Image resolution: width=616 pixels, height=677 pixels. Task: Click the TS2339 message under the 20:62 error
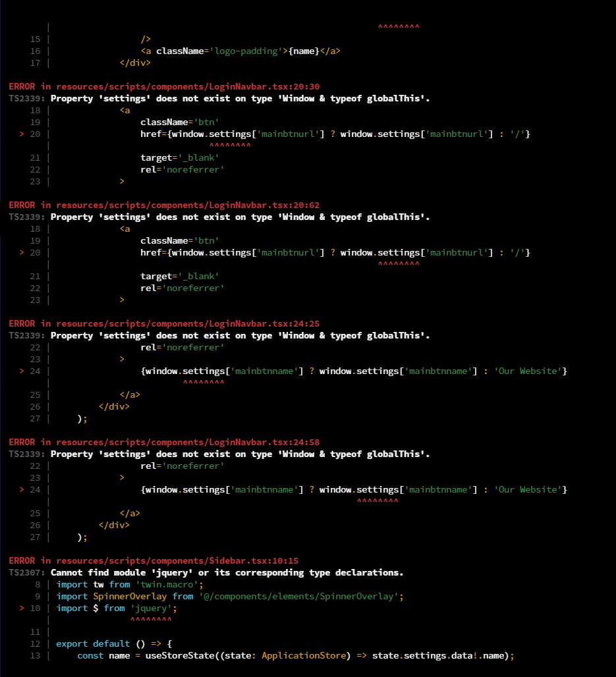[240, 217]
